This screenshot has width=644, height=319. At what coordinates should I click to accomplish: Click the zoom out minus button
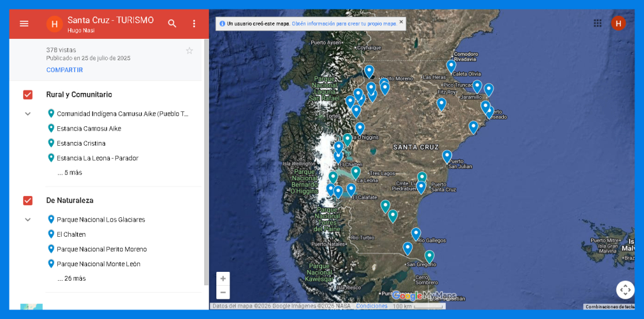(x=223, y=292)
